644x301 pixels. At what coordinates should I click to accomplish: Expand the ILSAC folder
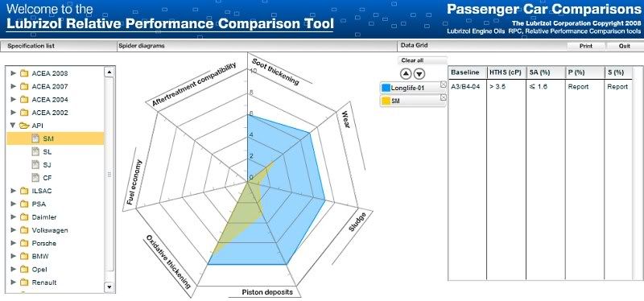[x=14, y=191]
